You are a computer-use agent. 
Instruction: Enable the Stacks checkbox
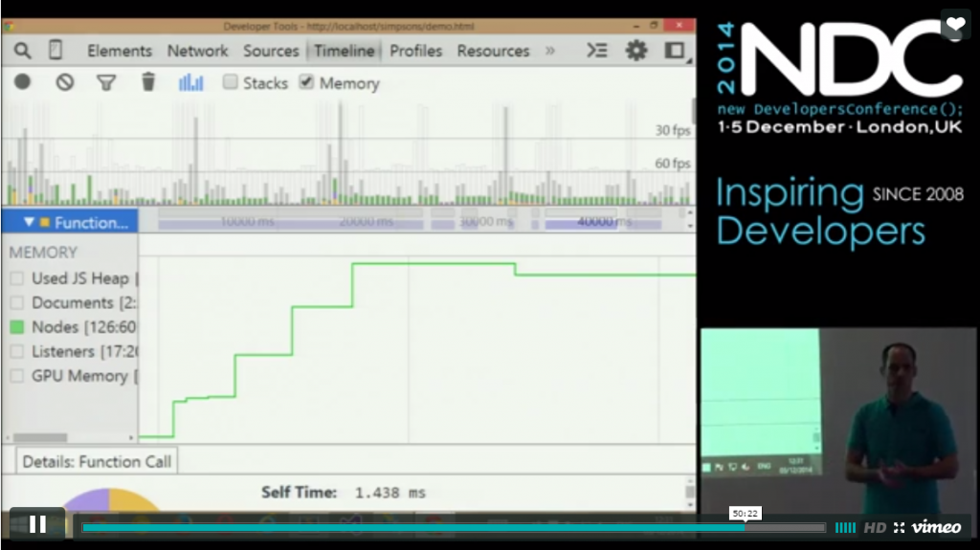click(x=231, y=83)
